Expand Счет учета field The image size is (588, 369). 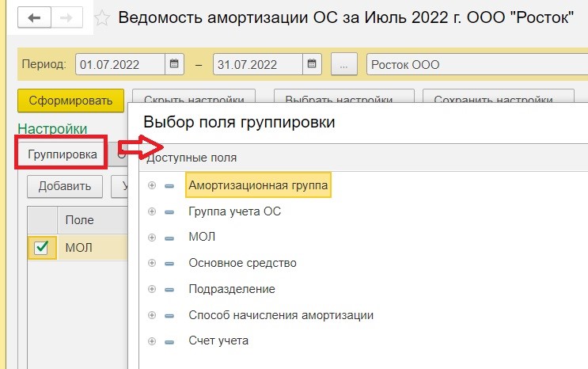tap(152, 340)
